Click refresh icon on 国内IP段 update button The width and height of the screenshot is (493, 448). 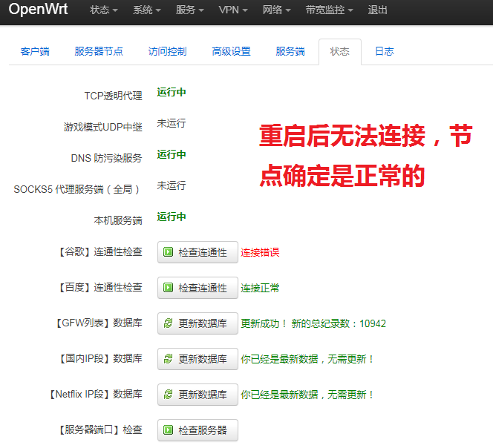click(x=169, y=359)
